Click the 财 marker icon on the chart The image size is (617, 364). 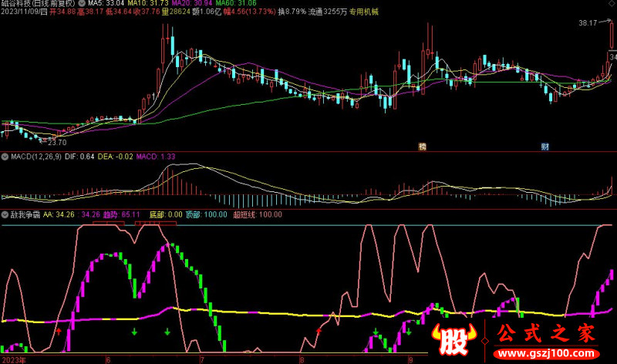tap(545, 147)
